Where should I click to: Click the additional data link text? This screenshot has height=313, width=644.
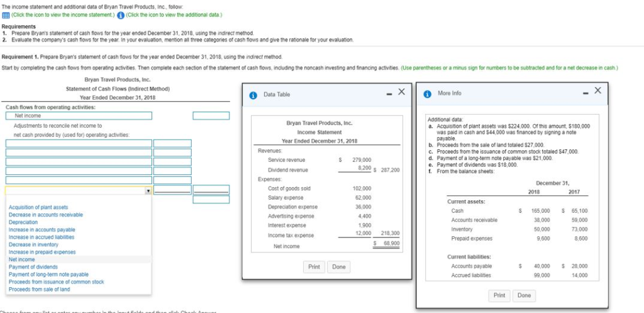point(174,15)
